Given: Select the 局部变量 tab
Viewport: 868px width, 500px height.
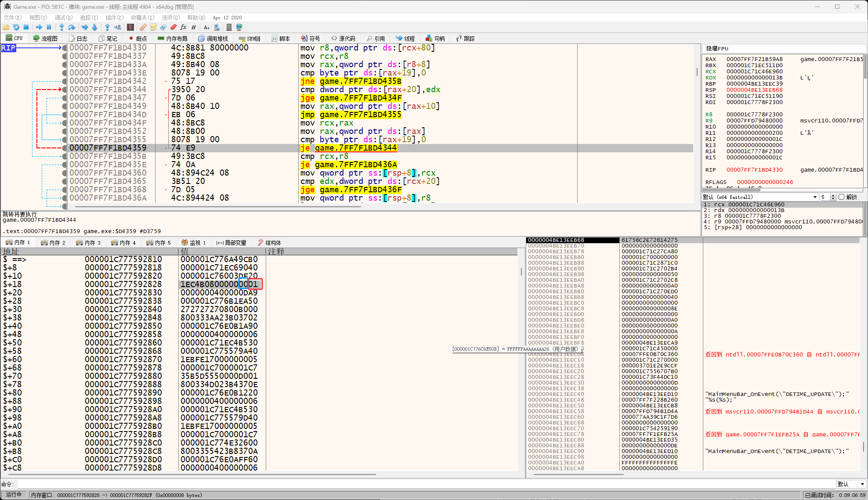Looking at the screenshot, I should pyautogui.click(x=231, y=243).
